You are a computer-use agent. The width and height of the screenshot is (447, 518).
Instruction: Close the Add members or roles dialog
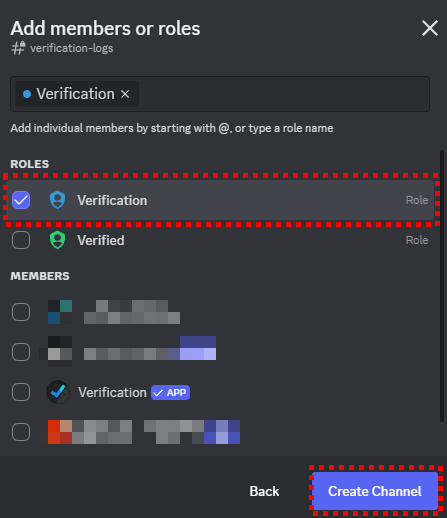click(430, 28)
